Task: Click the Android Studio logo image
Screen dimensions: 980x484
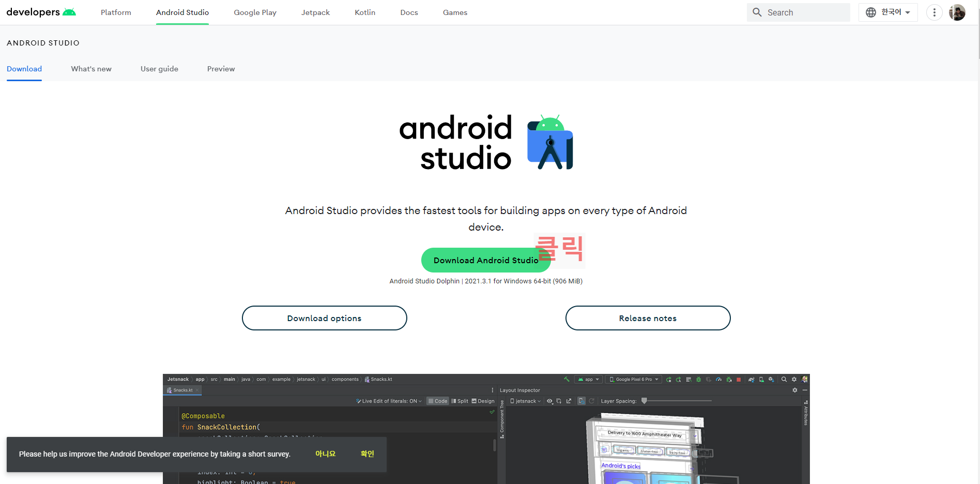Action: [486, 142]
